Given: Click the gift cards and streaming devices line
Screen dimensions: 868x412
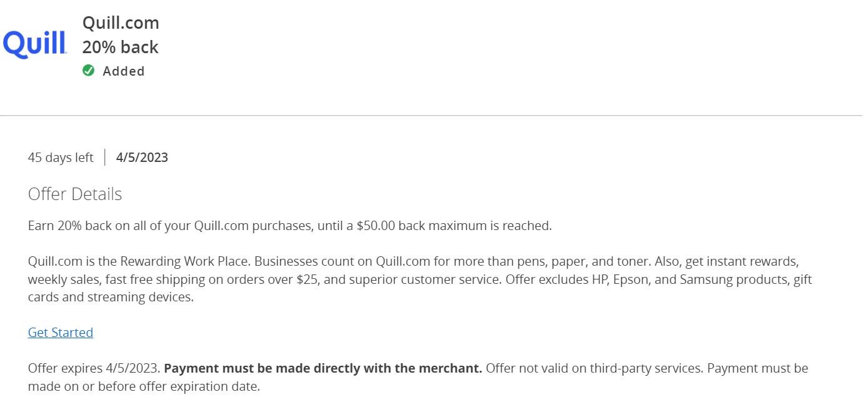Looking at the screenshot, I should point(111,297).
